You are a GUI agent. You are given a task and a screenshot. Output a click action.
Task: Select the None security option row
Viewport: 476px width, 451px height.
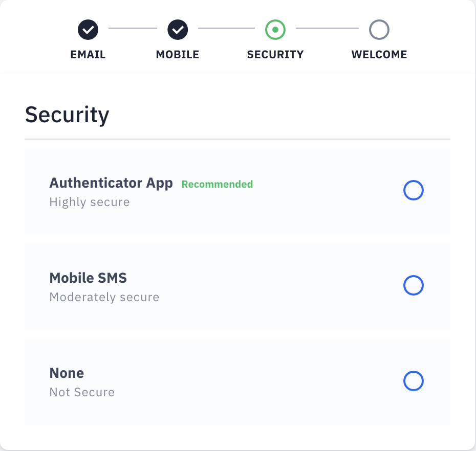coord(237,381)
